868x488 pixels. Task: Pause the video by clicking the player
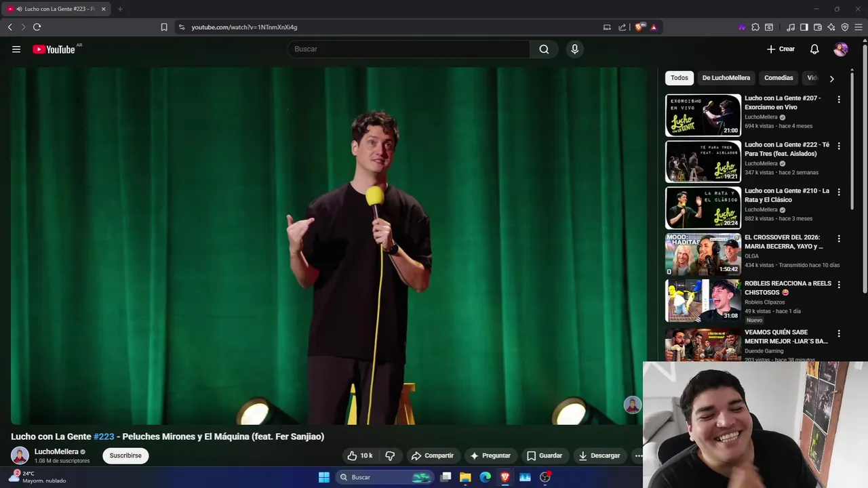click(x=329, y=245)
